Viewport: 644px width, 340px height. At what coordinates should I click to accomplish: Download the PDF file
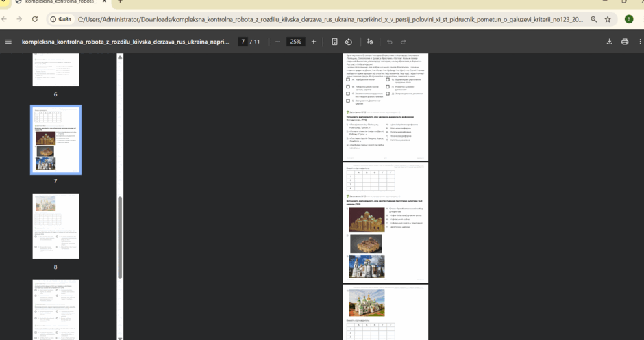point(610,42)
